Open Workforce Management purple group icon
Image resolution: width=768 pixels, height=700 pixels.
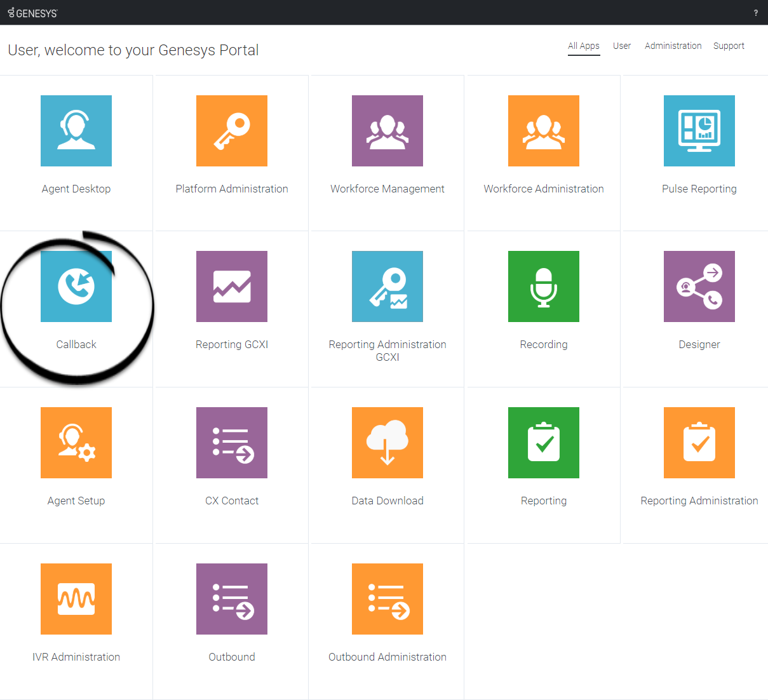387,131
